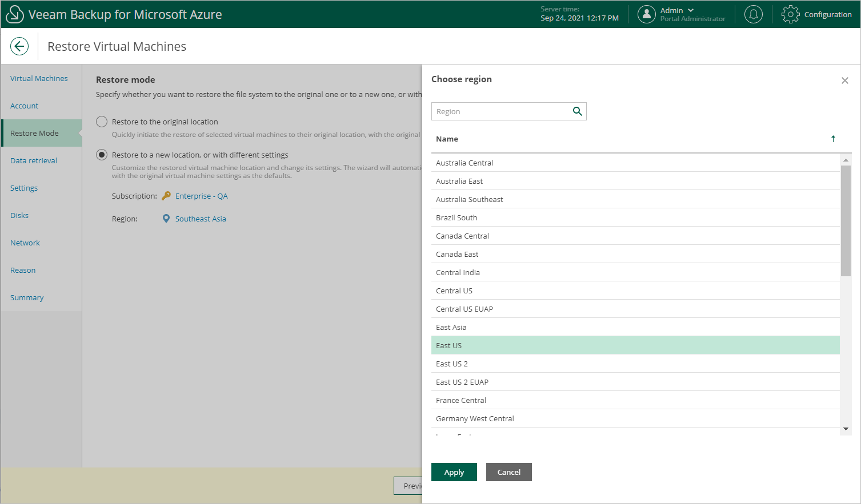Open Summary wizard step
The width and height of the screenshot is (861, 504).
(x=27, y=297)
